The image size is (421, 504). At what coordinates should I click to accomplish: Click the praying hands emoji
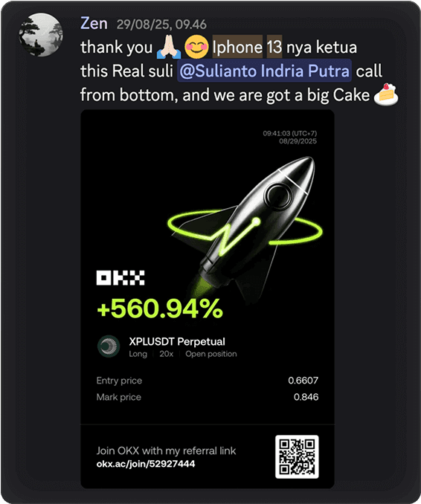pyautogui.click(x=169, y=48)
